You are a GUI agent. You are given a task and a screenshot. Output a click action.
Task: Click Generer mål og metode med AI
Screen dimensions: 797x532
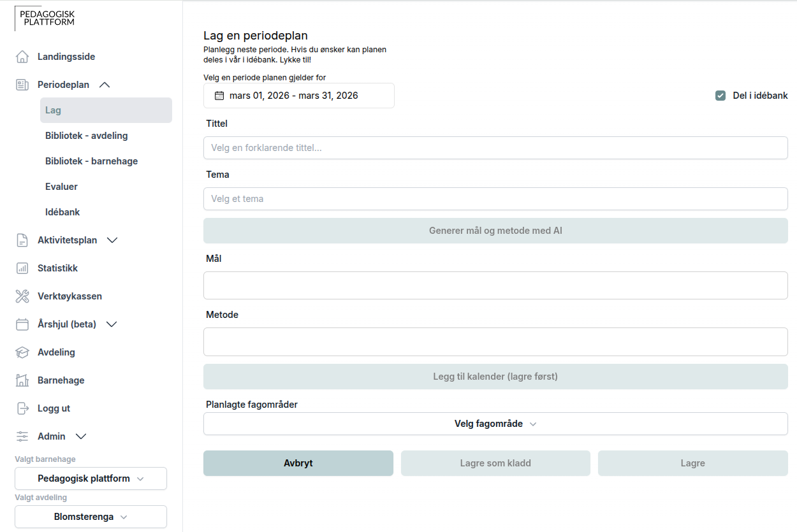coord(495,231)
